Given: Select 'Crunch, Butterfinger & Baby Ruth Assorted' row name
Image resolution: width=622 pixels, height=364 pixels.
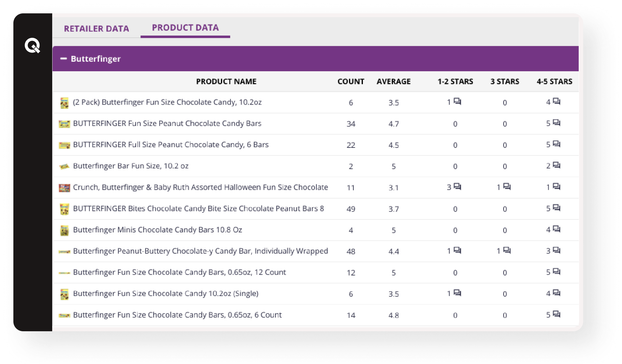Looking at the screenshot, I should [201, 187].
